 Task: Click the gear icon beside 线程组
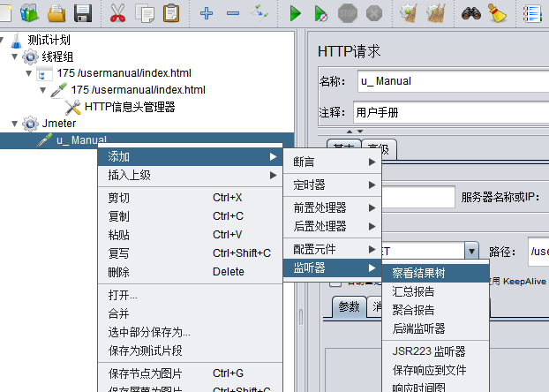tap(31, 57)
